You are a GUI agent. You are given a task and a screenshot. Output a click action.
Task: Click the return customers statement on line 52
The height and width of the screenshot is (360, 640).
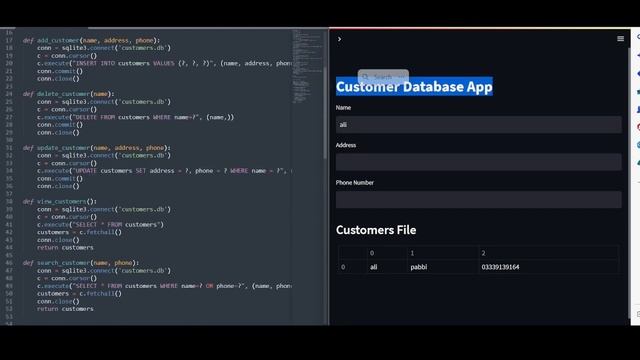[65, 309]
